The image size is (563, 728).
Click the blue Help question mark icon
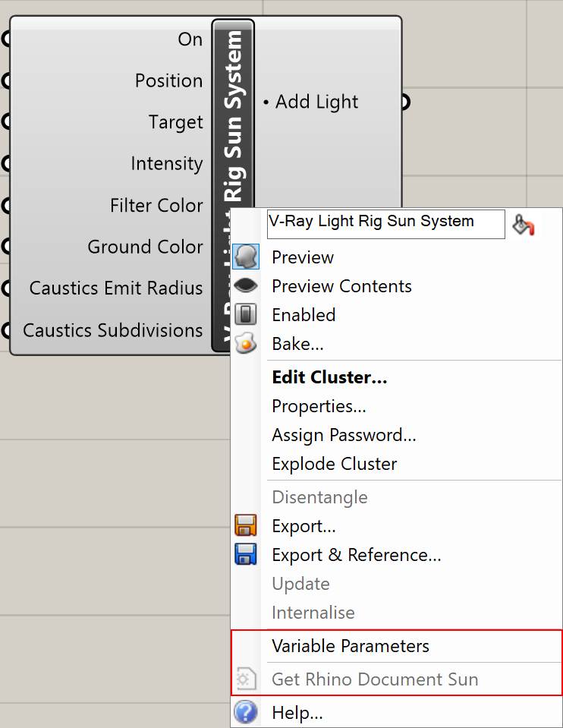click(246, 712)
